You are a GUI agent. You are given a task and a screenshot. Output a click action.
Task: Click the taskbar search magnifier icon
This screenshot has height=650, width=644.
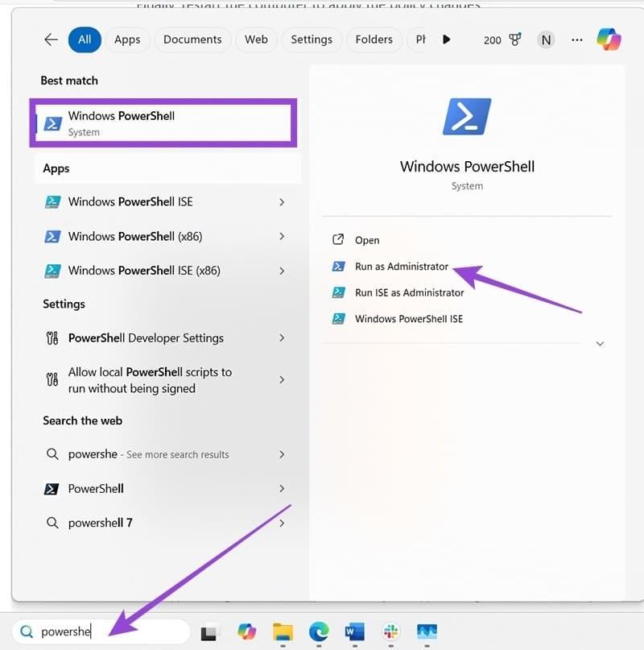pos(27,631)
